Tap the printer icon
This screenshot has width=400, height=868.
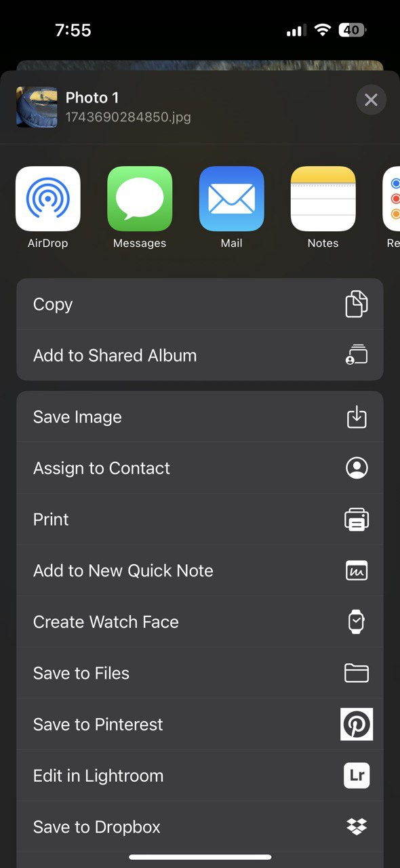click(x=357, y=519)
